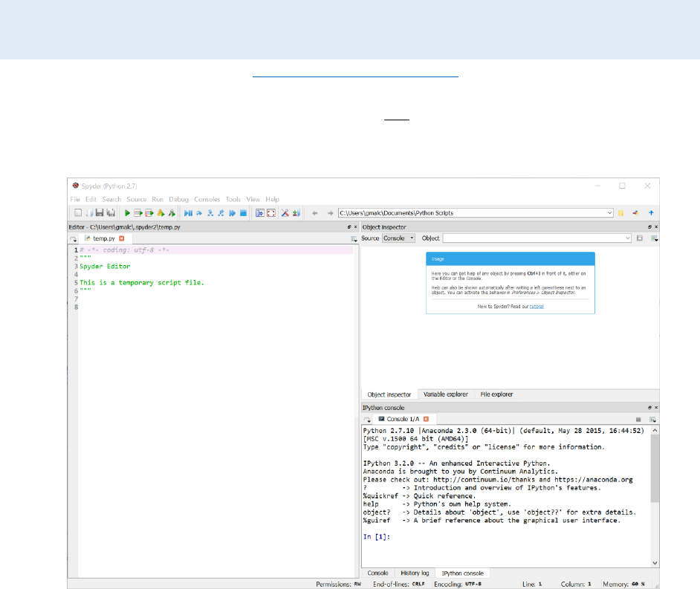Click the Step over debugger icon

point(199,213)
